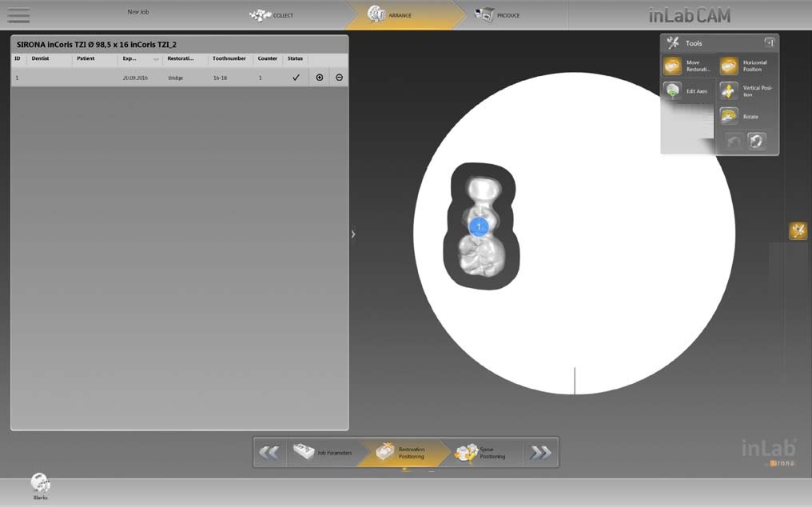The image size is (812, 508).
Task: Select the Vertical Position tool
Action: [x=746, y=91]
